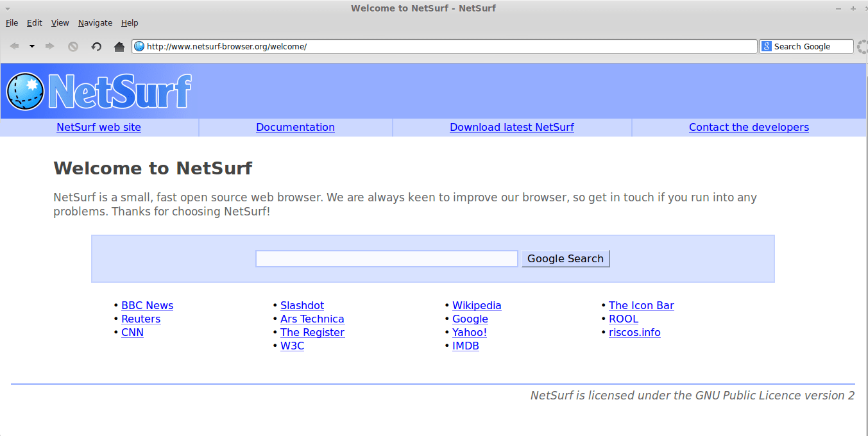Navigate back using the back arrow
868x436 pixels.
click(14, 46)
